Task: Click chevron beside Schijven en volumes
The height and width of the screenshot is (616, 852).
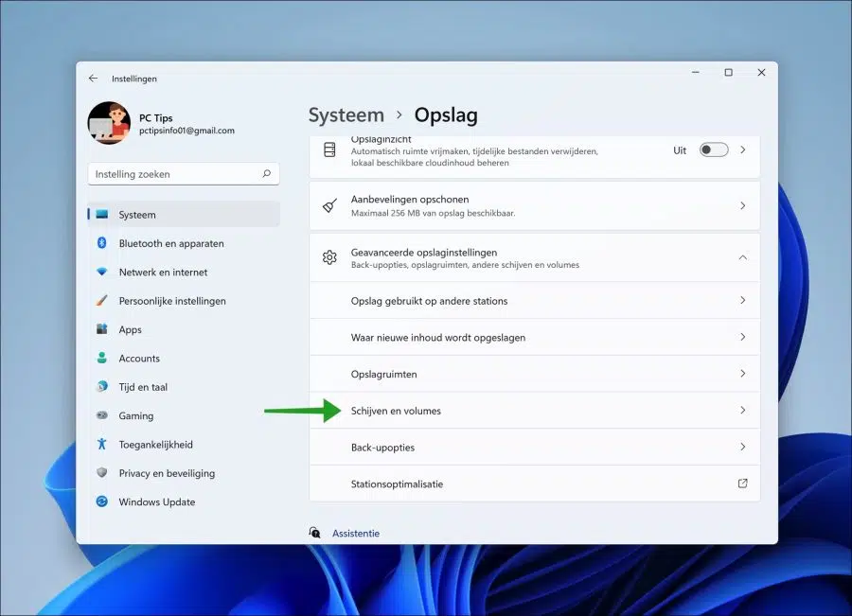Action: pyautogui.click(x=743, y=410)
